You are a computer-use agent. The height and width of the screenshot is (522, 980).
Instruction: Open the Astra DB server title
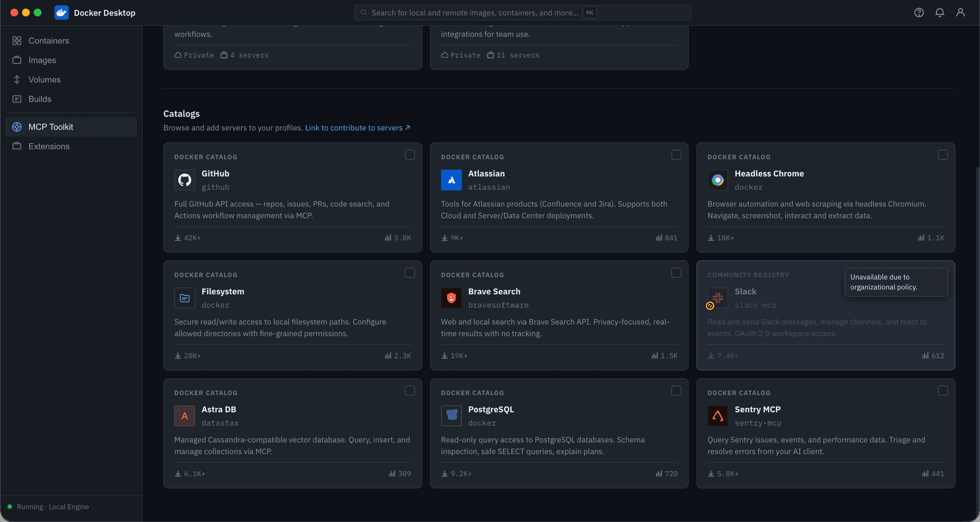218,409
